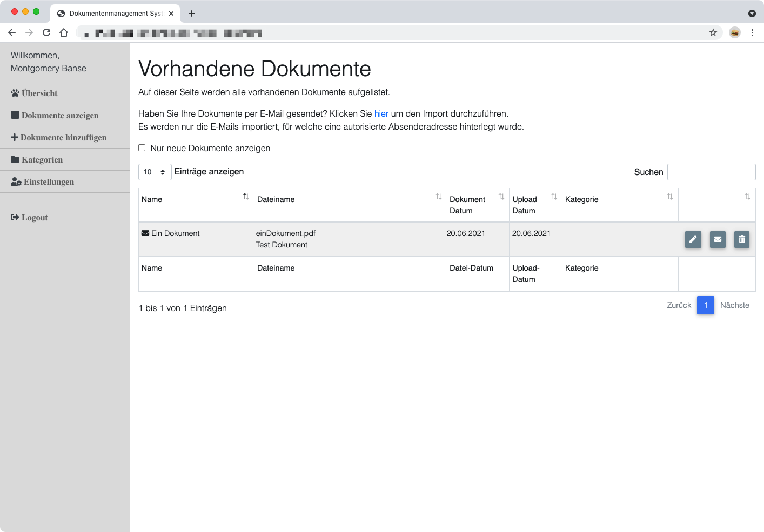The height and width of the screenshot is (532, 764).
Task: Click the browser home icon
Action: click(x=64, y=32)
